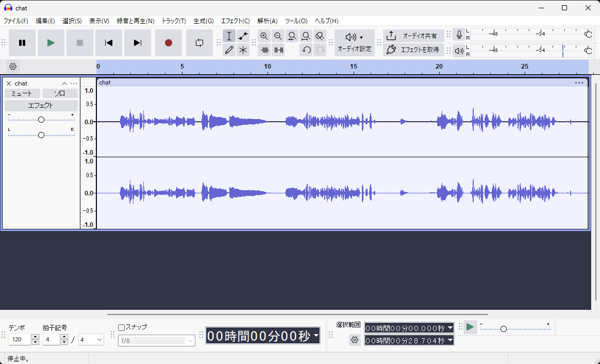Adjust the playback speed slider
The height and width of the screenshot is (364, 600).
504,329
